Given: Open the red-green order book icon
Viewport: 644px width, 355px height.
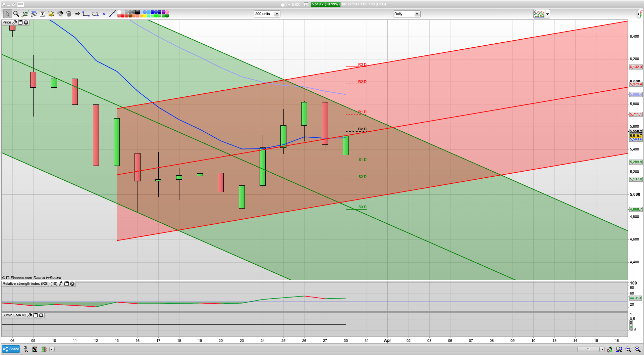Looking at the screenshot, I should pyautogui.click(x=44, y=349).
